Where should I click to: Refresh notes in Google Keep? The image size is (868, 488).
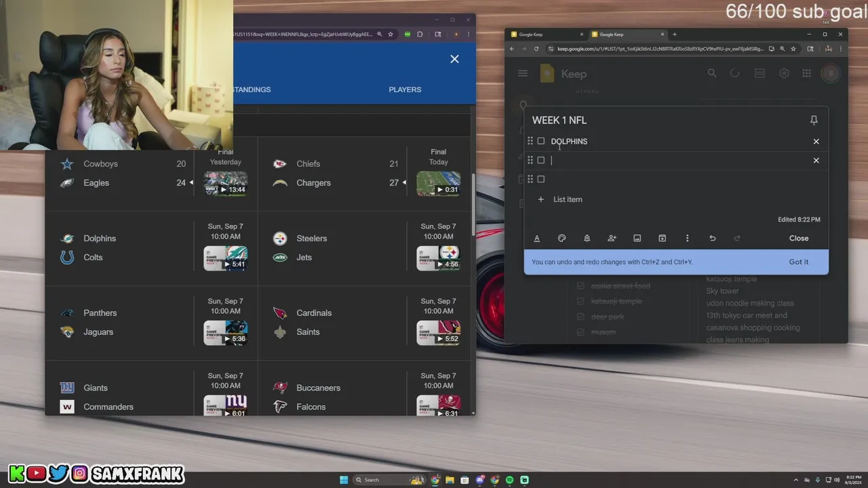pyautogui.click(x=735, y=73)
